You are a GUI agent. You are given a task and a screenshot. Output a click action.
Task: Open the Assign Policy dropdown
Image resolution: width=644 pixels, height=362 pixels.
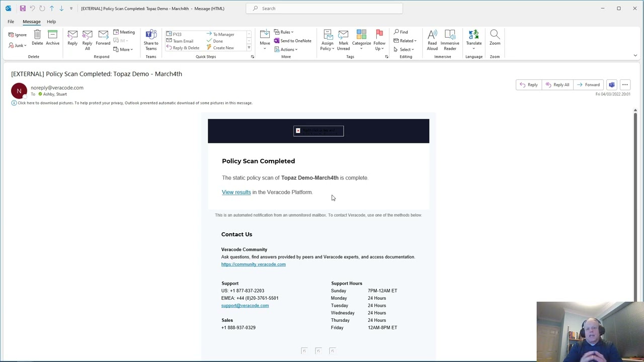(328, 40)
